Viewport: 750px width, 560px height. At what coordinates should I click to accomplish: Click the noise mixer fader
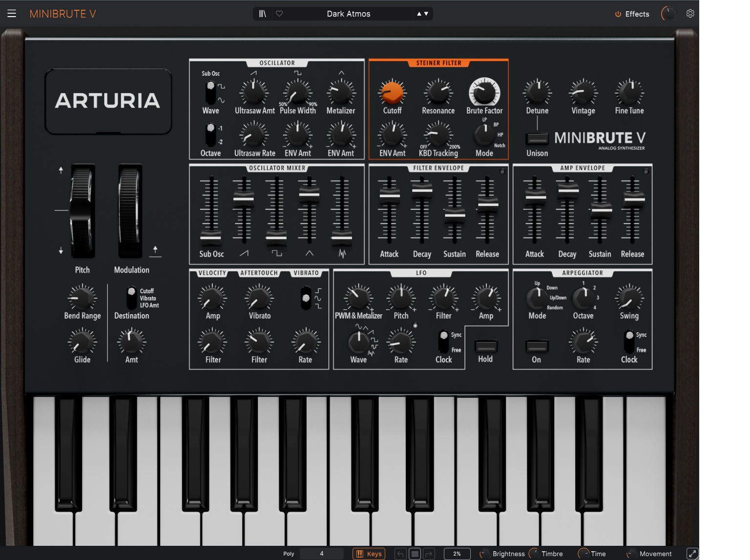(341, 238)
